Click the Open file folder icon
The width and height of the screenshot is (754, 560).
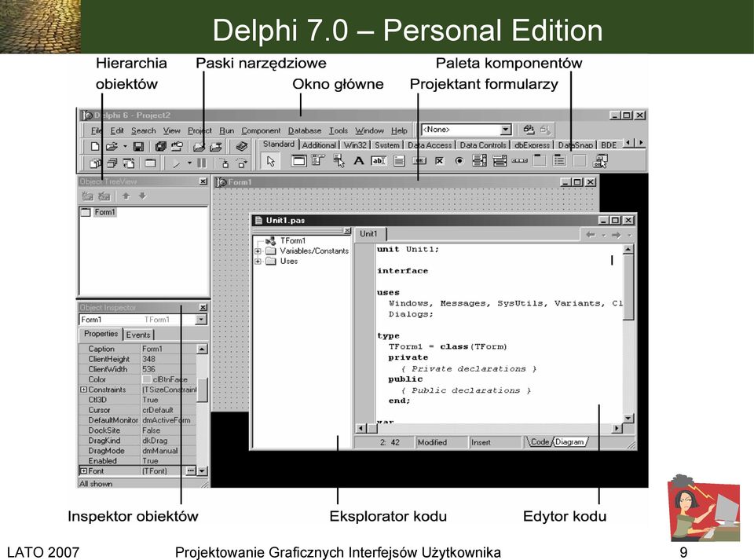[x=112, y=146]
